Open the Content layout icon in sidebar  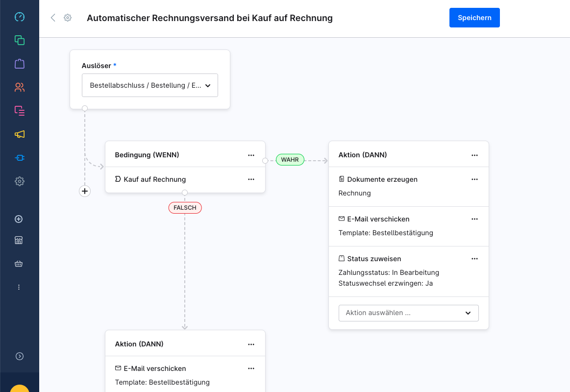pyautogui.click(x=19, y=111)
